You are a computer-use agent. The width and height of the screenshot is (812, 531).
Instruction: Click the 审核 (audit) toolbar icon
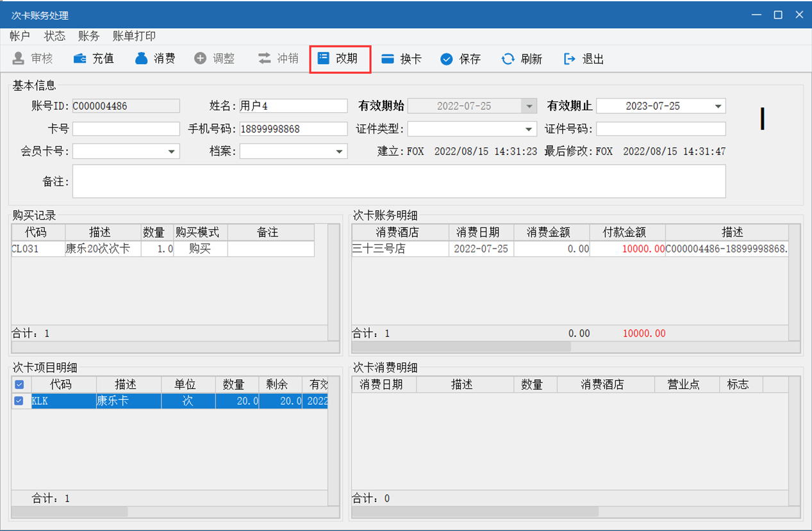point(33,59)
